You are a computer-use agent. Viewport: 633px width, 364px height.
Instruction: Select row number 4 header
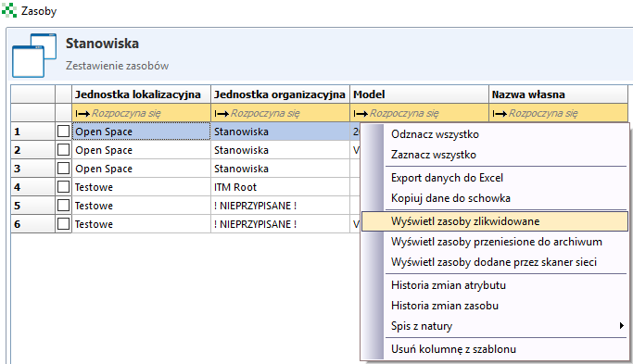pyautogui.click(x=32, y=187)
